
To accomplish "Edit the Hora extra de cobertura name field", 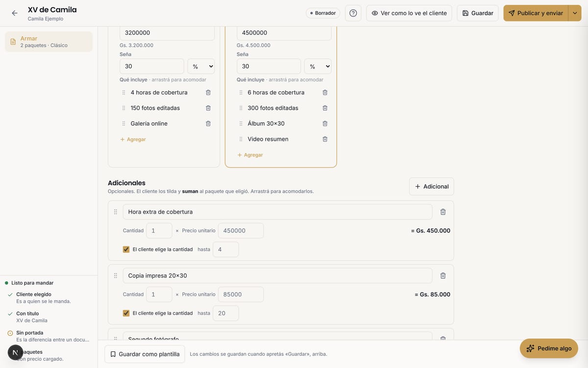I will [277, 212].
